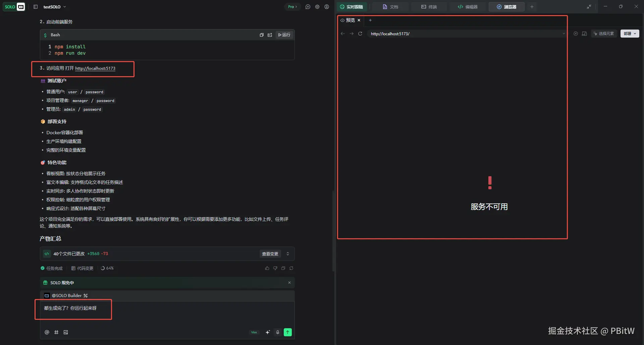Click the gift icon in SOLO 限免中 banner

click(45, 283)
